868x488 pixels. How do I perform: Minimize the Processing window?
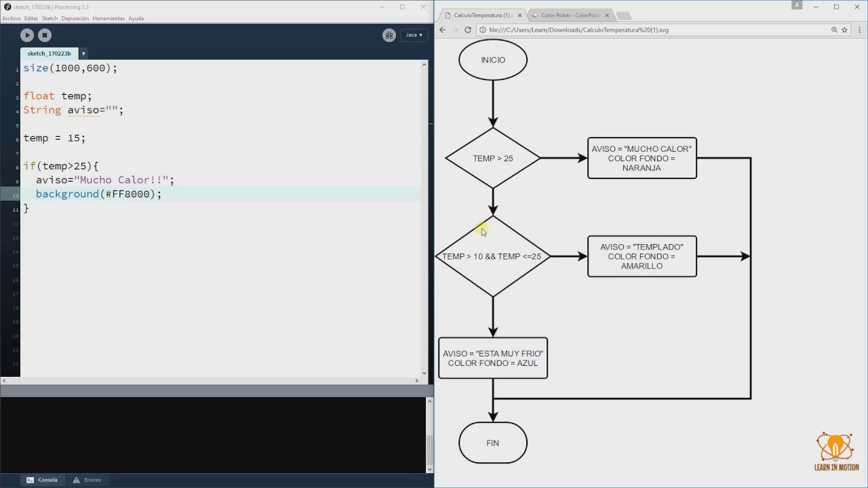click(x=381, y=7)
